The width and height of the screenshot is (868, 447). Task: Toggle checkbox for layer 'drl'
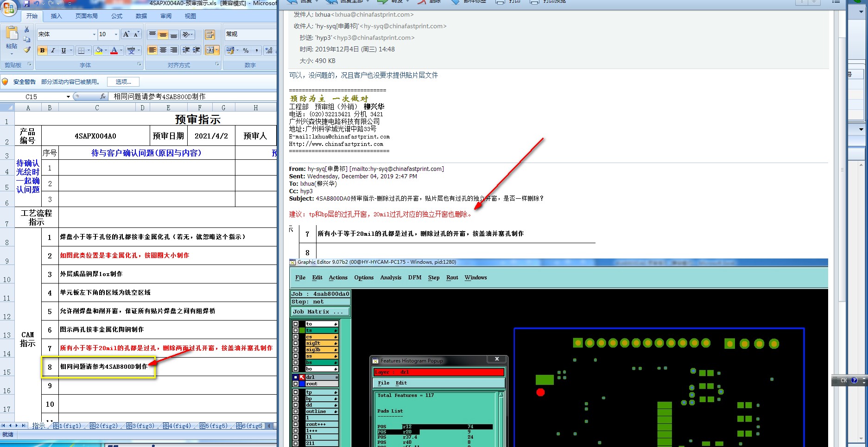[x=296, y=377]
